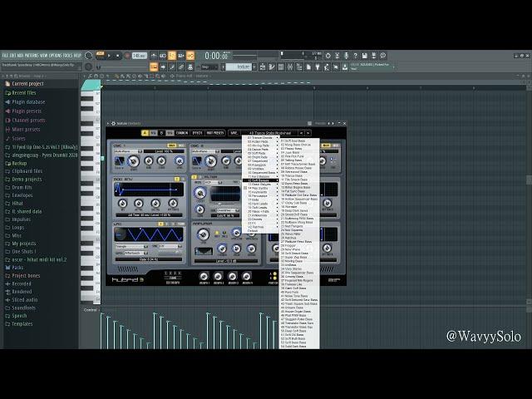The width and height of the screenshot is (532, 399).
Task: Select 54 Solid Dark Bass preset
Action: [x=299, y=347]
